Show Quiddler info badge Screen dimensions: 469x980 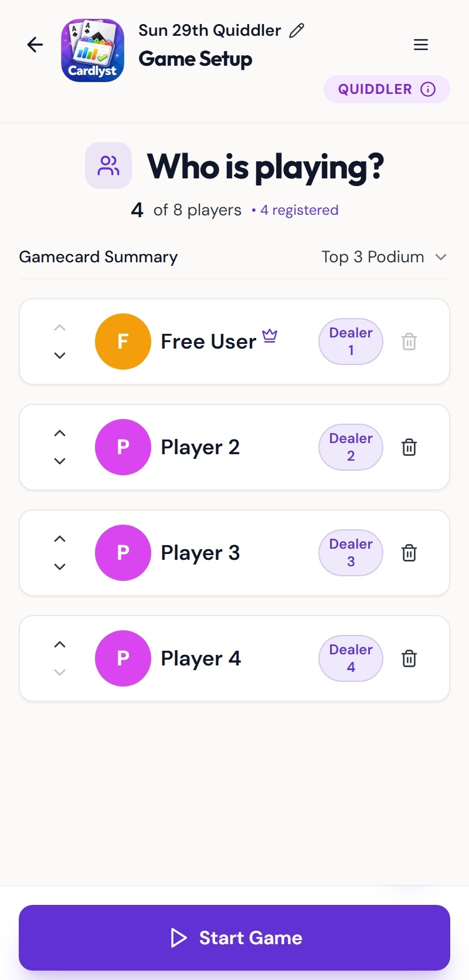click(386, 89)
